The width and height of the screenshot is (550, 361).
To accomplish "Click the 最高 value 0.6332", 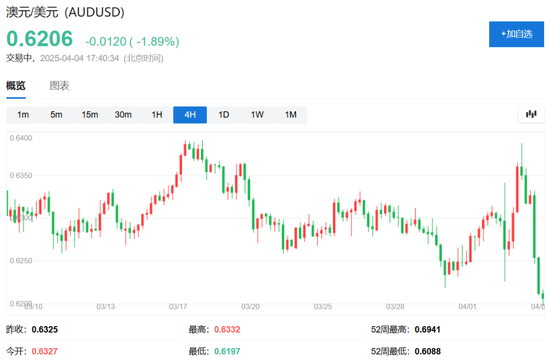I will point(227,329).
